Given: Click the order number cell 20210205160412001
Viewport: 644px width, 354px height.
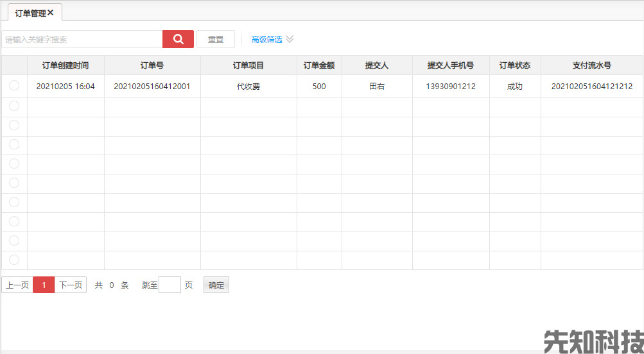Looking at the screenshot, I should [152, 87].
